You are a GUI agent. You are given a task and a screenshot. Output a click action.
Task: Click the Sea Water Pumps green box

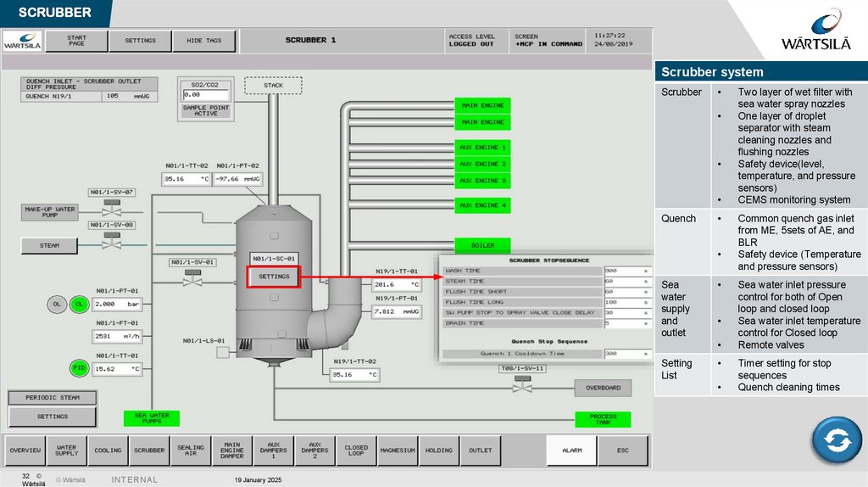click(x=152, y=418)
